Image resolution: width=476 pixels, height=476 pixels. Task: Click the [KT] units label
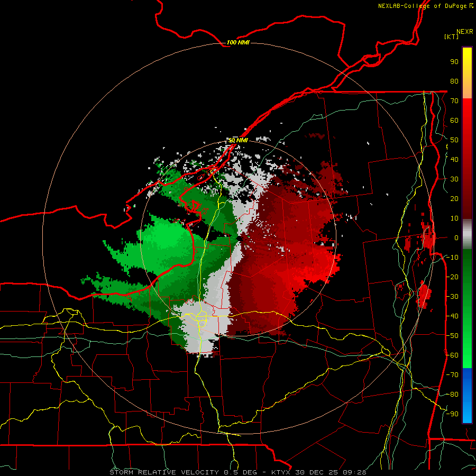[452, 36]
